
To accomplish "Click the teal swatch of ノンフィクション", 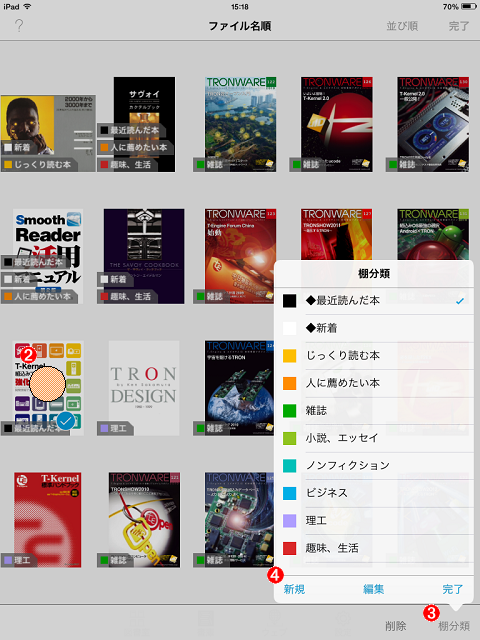I will pos(289,466).
